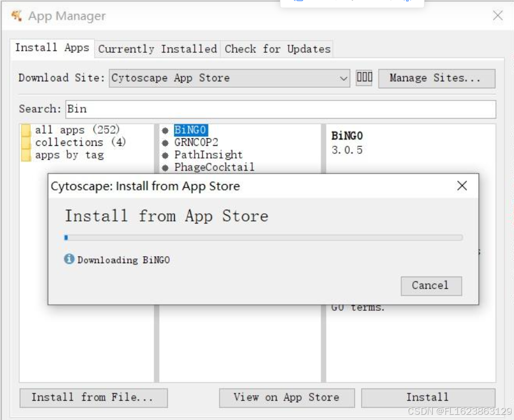Image resolution: width=514 pixels, height=420 pixels.
Task: Click the Install button
Action: pyautogui.click(x=428, y=398)
